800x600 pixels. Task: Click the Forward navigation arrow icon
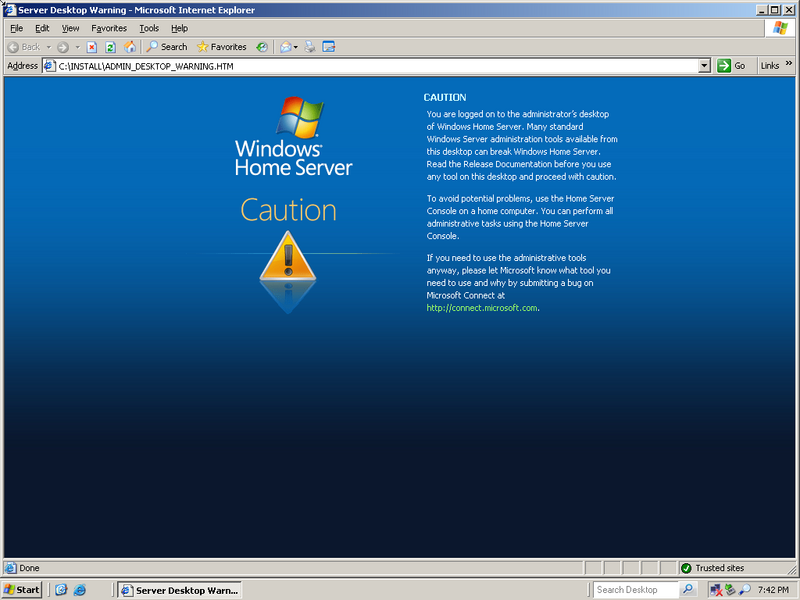coord(63,47)
